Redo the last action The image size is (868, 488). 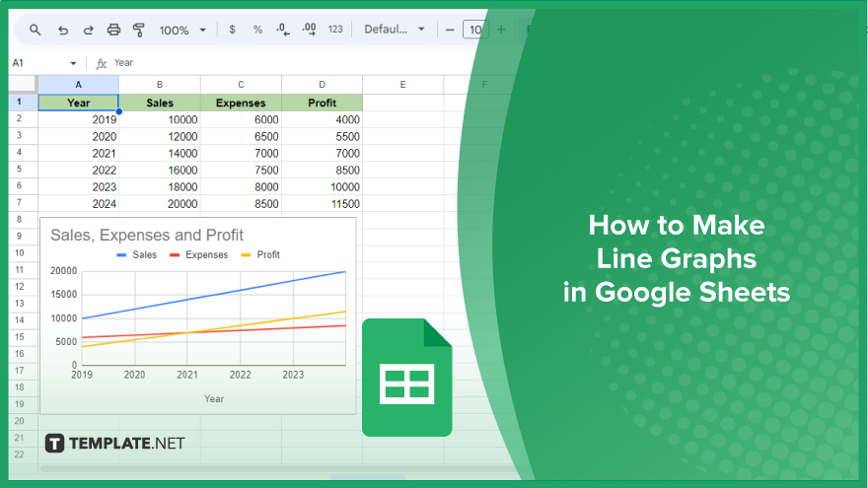(88, 30)
